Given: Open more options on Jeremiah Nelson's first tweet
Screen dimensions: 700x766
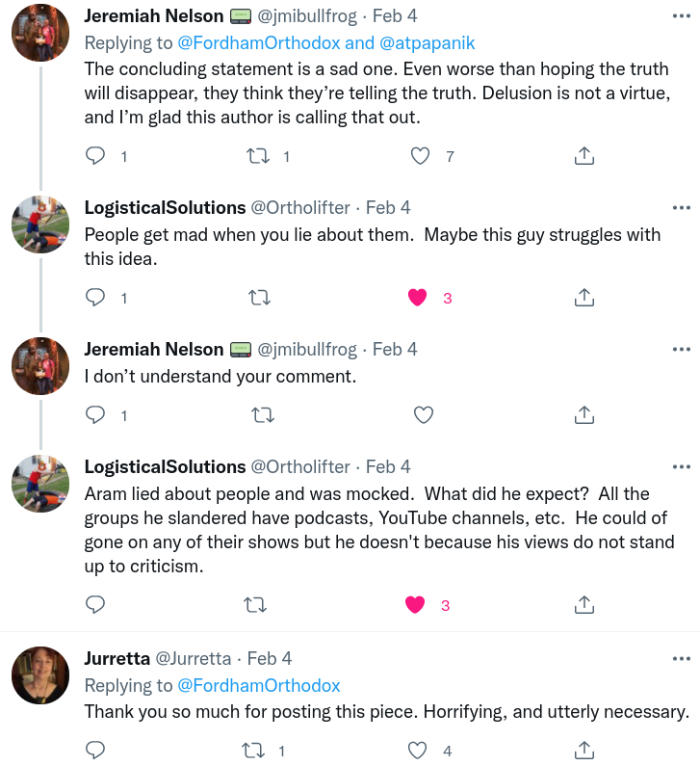Looking at the screenshot, I should point(682,16).
